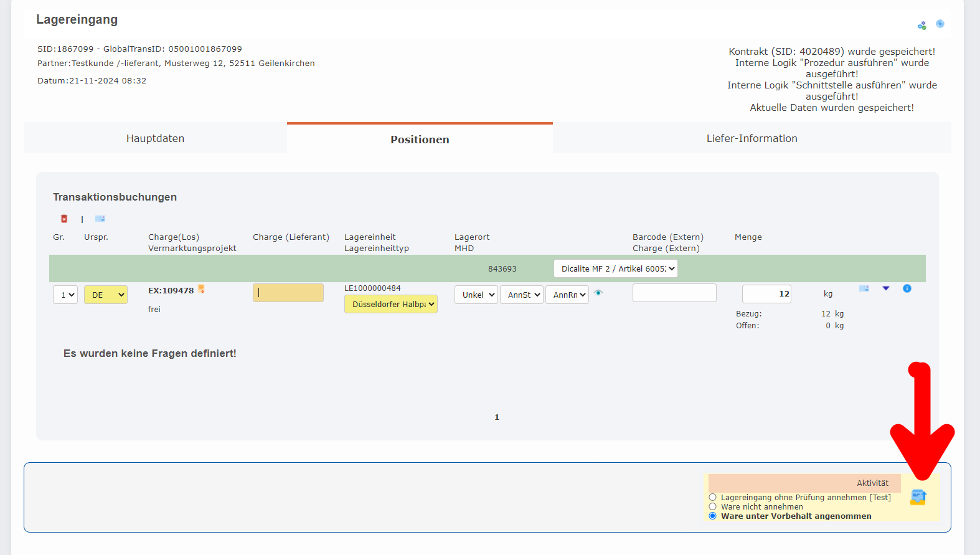
Task: Click the LE1000000484 storage unit text
Action: (372, 288)
